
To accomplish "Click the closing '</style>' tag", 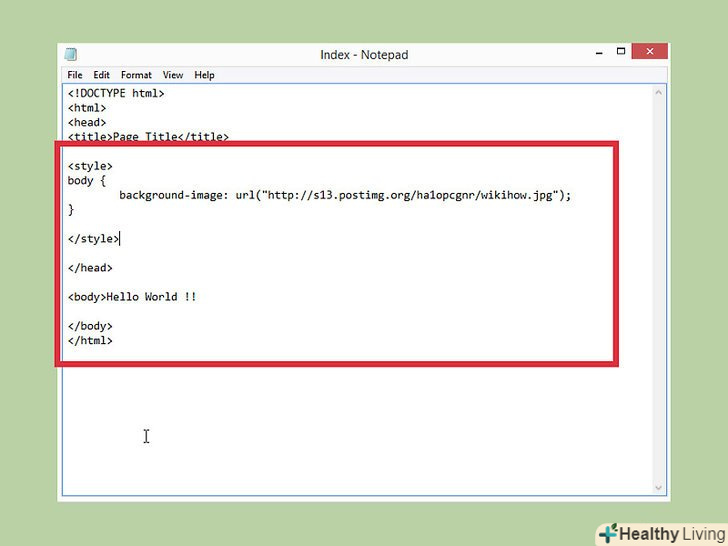I will click(93, 239).
